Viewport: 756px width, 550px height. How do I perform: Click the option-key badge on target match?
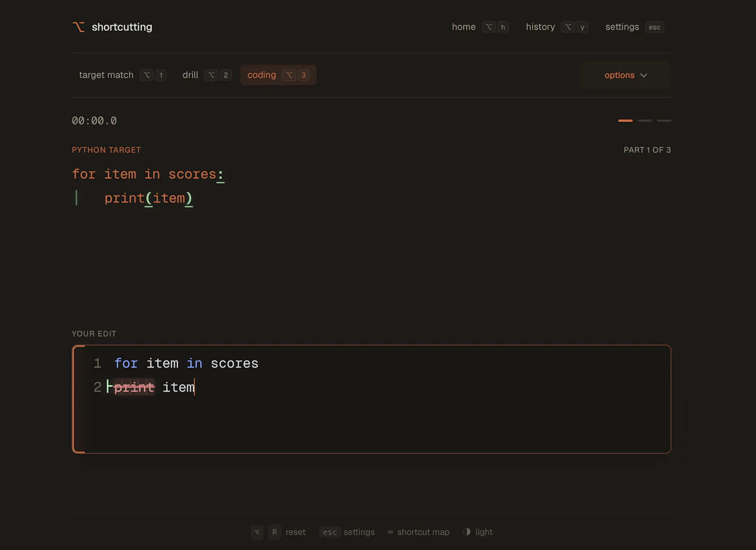[x=146, y=75]
